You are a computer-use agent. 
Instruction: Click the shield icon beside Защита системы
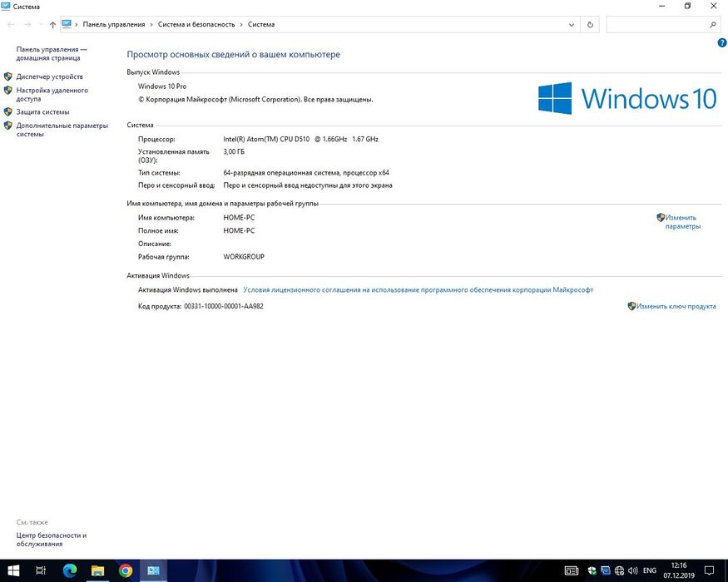coord(7,112)
